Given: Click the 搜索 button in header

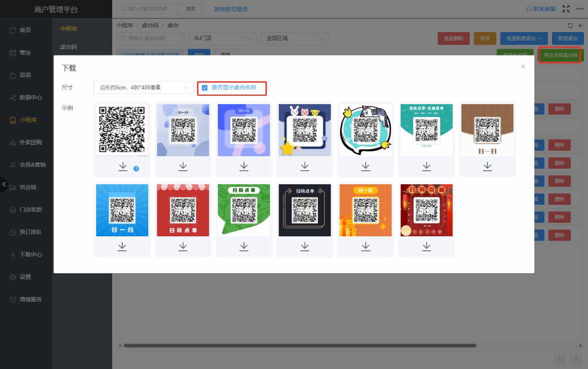Looking at the screenshot, I should (x=190, y=9).
